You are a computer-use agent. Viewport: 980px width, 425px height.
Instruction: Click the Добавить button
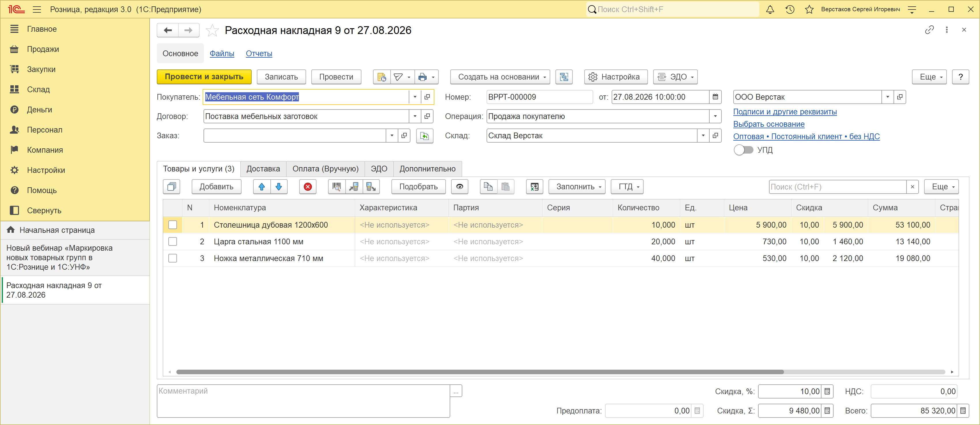216,187
